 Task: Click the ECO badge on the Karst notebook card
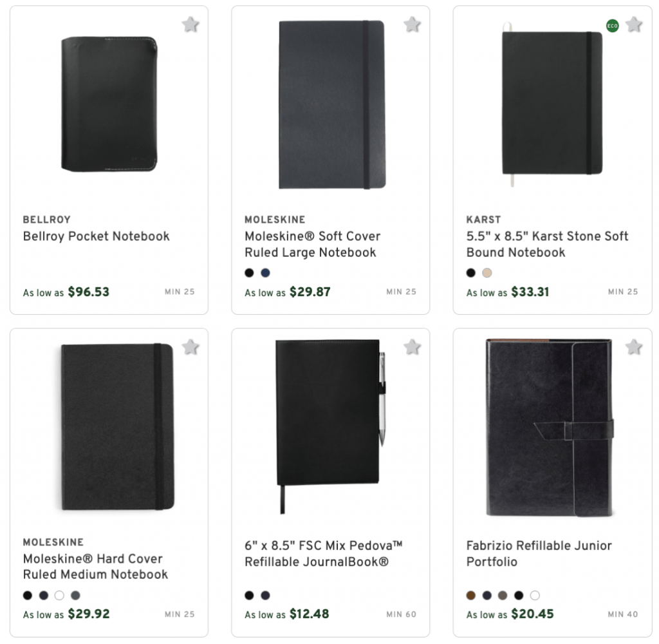pos(613,26)
